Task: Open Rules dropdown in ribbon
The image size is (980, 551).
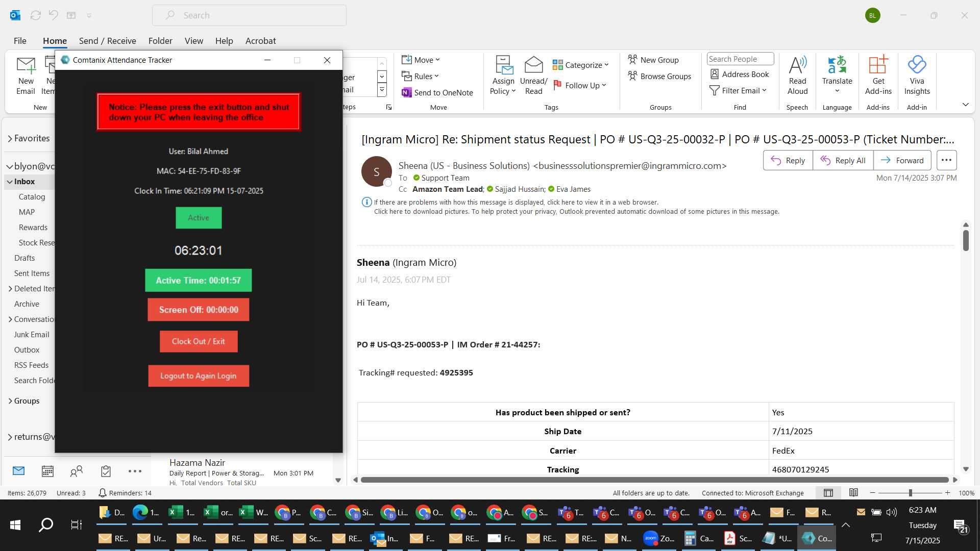Action: (420, 76)
